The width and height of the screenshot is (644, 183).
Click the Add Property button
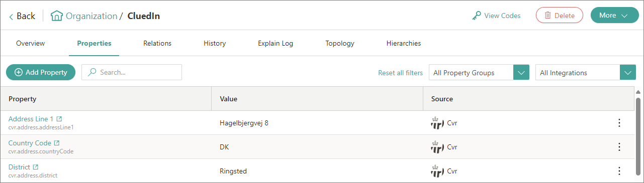41,72
